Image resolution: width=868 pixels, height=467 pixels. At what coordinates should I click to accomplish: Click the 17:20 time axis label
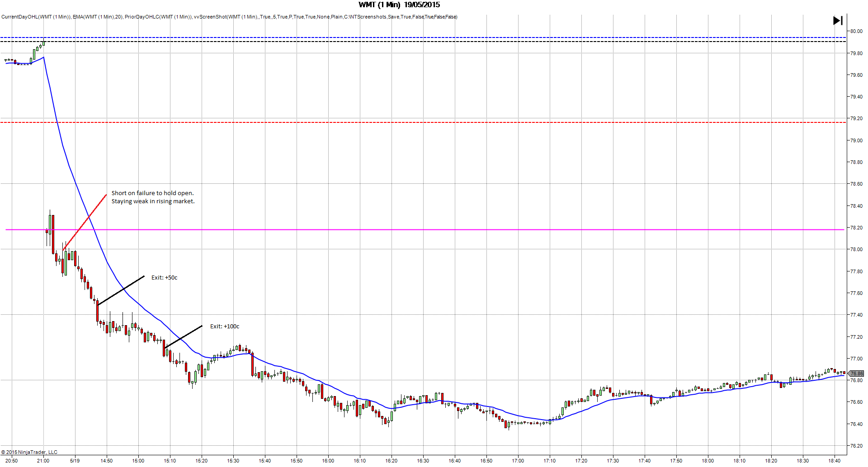[x=581, y=461]
